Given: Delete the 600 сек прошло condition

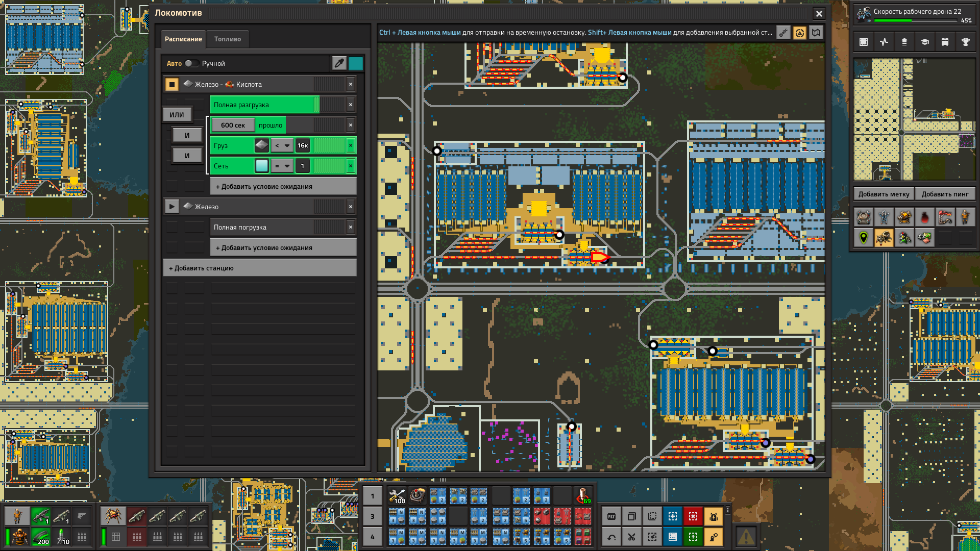Looking at the screenshot, I should pos(351,125).
